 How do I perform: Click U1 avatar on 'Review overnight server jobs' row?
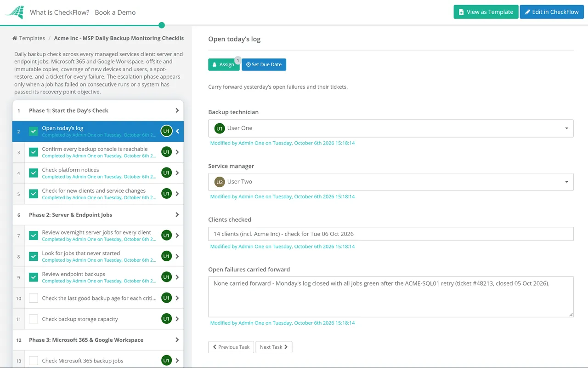tap(166, 236)
